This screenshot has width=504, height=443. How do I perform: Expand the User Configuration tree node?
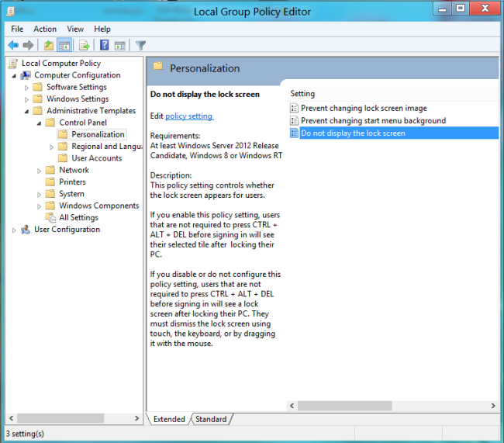click(x=14, y=230)
